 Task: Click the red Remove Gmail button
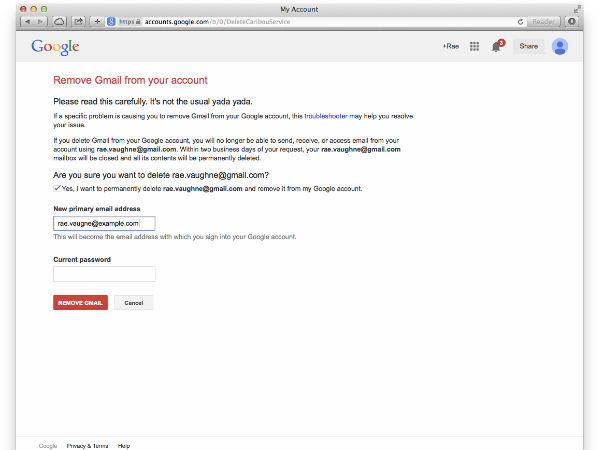(x=80, y=302)
